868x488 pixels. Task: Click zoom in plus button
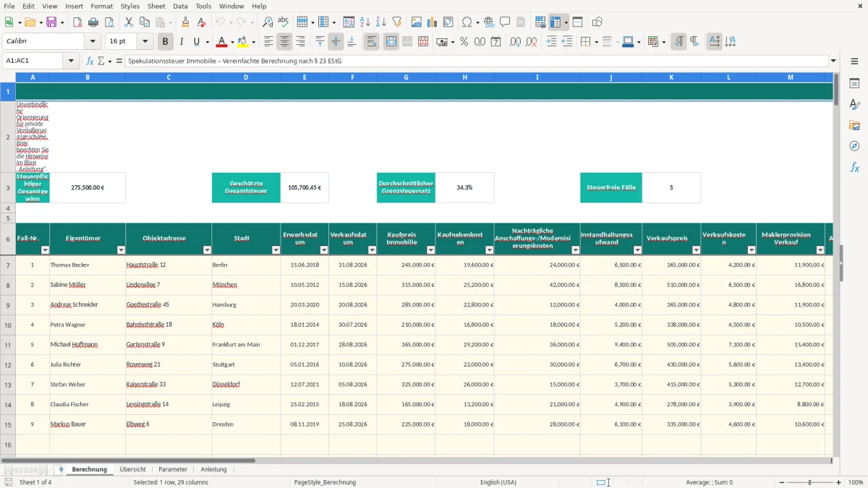[x=839, y=482]
